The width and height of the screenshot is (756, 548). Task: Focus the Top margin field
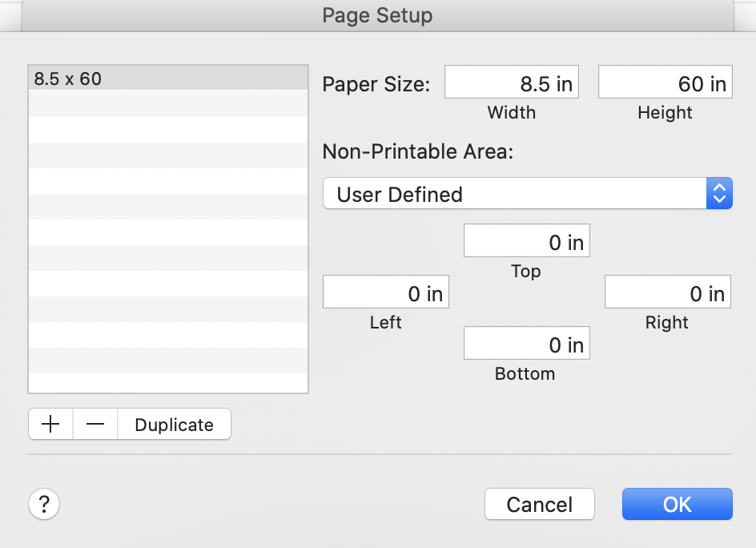(526, 242)
